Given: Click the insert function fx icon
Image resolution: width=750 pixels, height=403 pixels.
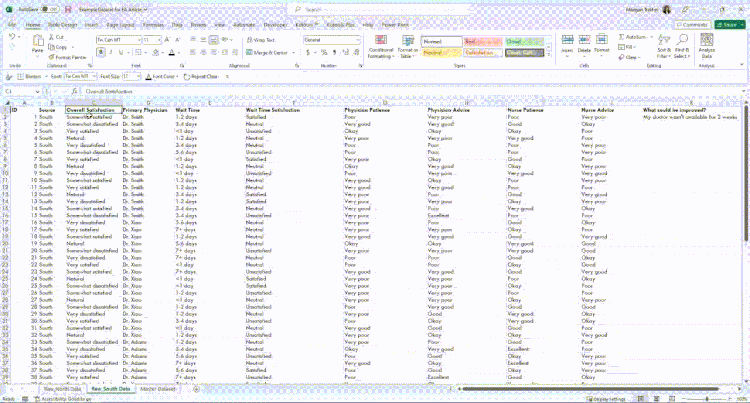Looking at the screenshot, I should tap(75, 91).
